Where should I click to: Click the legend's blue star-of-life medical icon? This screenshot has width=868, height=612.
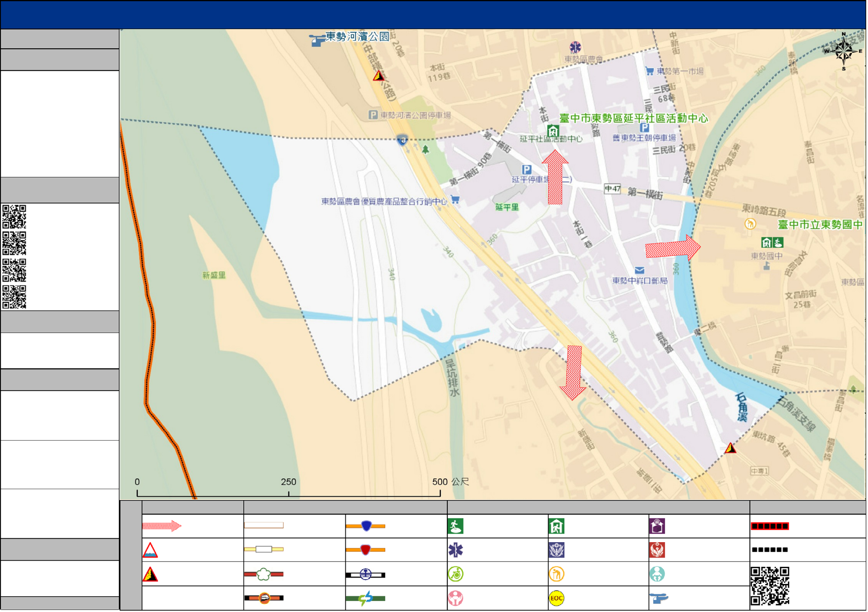pos(456,550)
